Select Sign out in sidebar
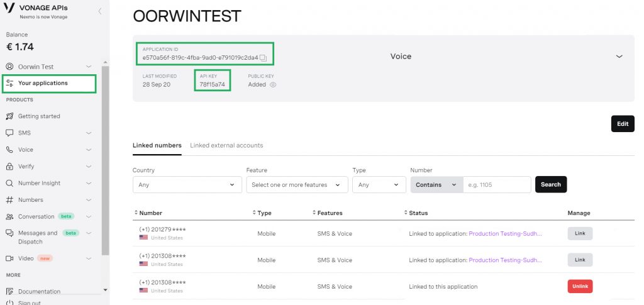Screen dimensions: 644x305 [x=29, y=303]
